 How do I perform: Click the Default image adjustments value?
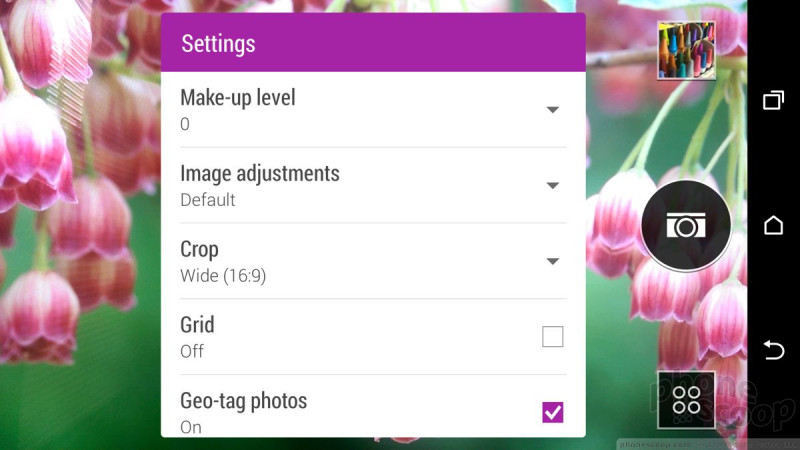(208, 200)
